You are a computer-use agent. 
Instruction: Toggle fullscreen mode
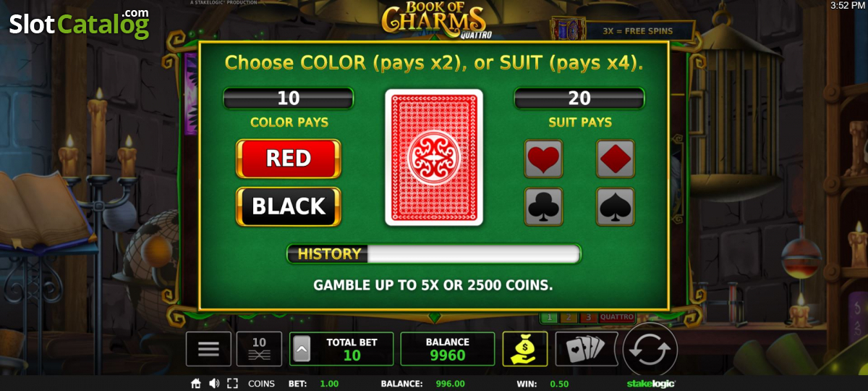[x=232, y=384]
